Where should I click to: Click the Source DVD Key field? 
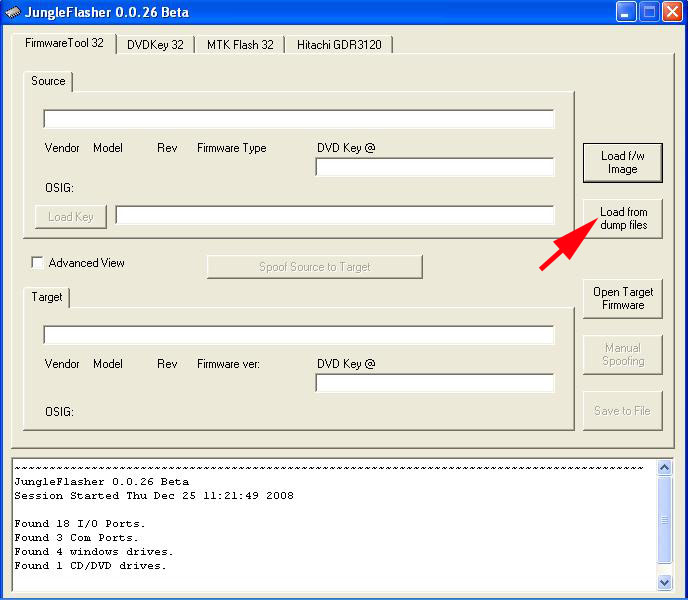(435, 167)
